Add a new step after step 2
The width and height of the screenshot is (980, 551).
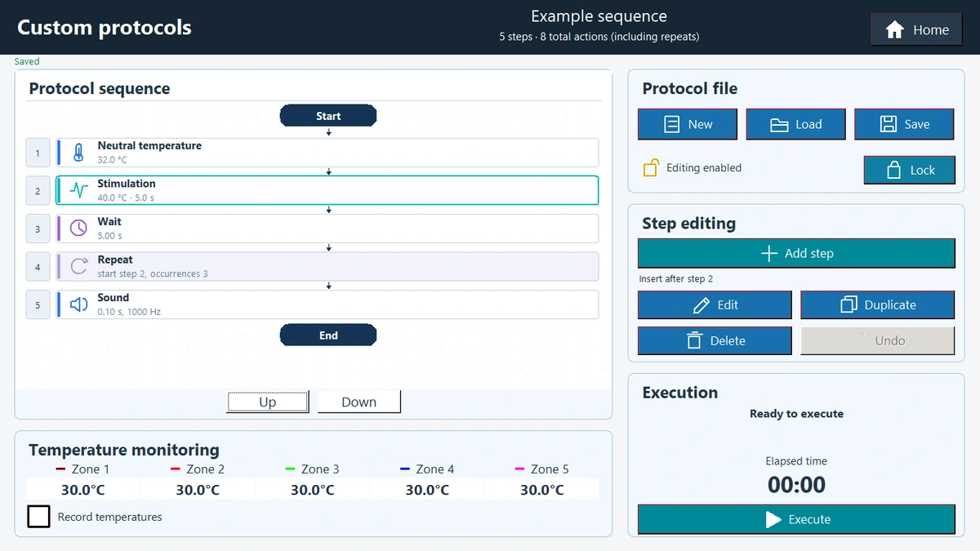point(796,253)
